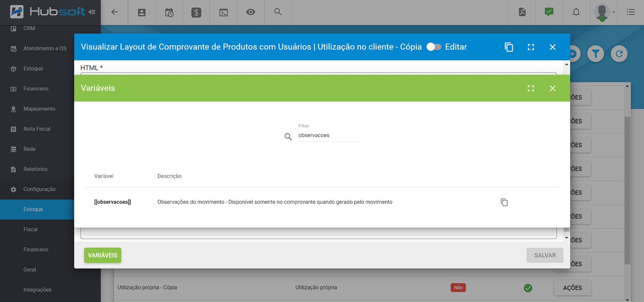
Task: Click the Não badge in Utilização própria row
Action: point(458,288)
